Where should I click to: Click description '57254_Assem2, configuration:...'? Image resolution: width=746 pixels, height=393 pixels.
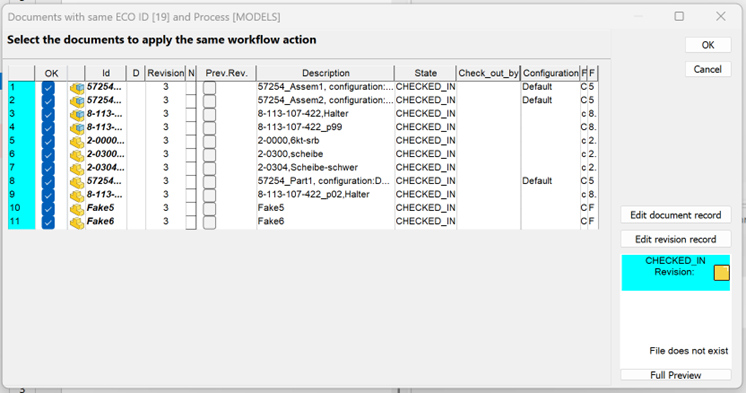pyautogui.click(x=325, y=101)
